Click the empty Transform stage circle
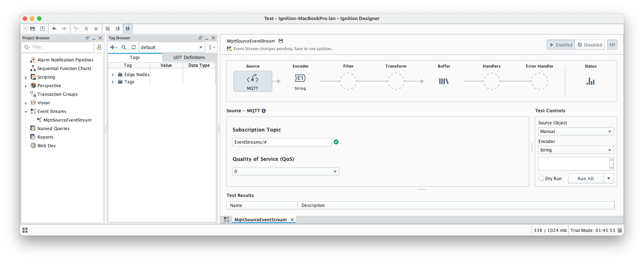Viewport: 644px width, 262px height. 396,81
